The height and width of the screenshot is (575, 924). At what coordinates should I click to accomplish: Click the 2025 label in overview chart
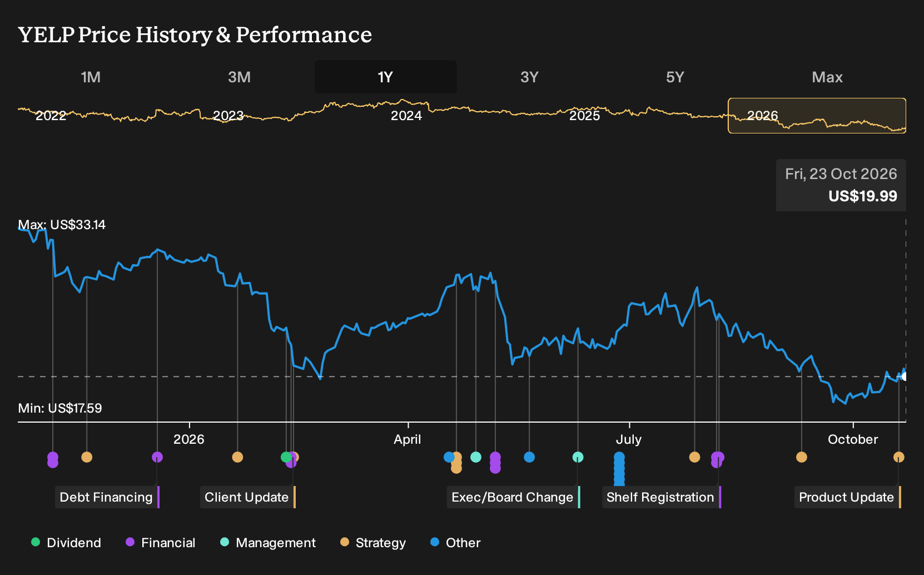(x=585, y=116)
